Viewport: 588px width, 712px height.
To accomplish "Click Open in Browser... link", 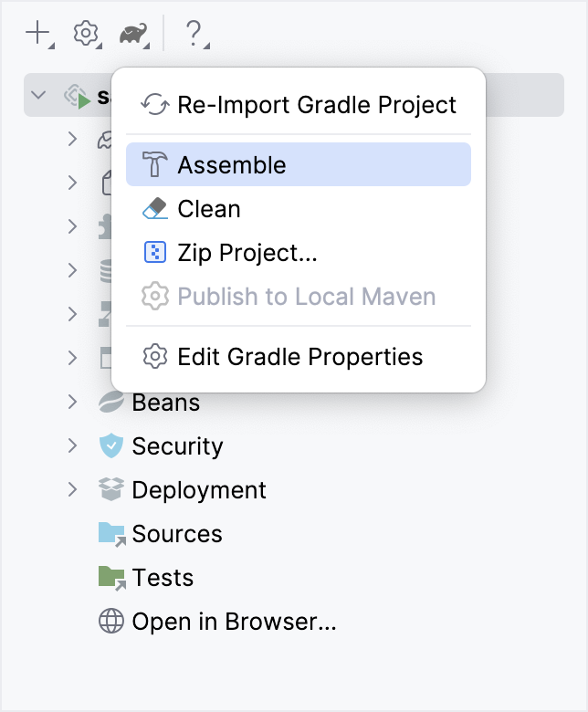I will tap(234, 622).
